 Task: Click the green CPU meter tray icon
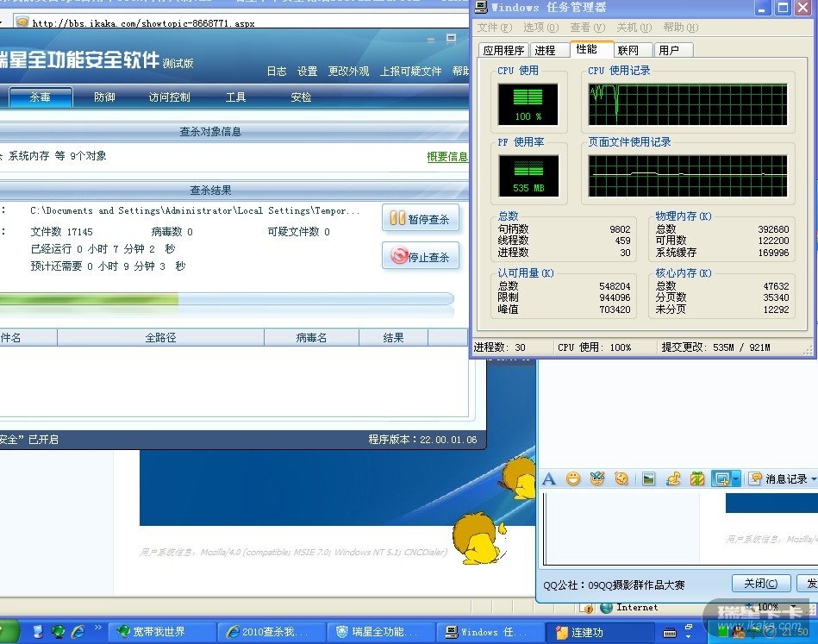723,631
